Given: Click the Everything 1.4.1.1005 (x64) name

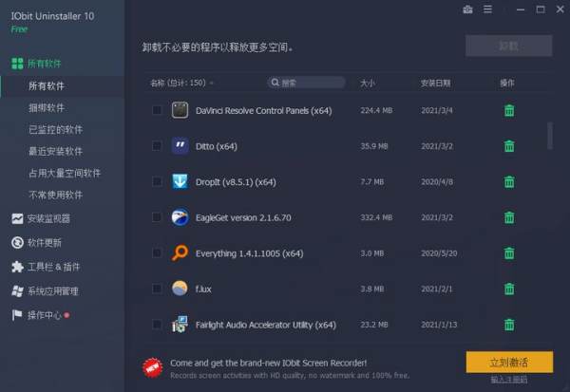Looking at the screenshot, I should (x=249, y=253).
